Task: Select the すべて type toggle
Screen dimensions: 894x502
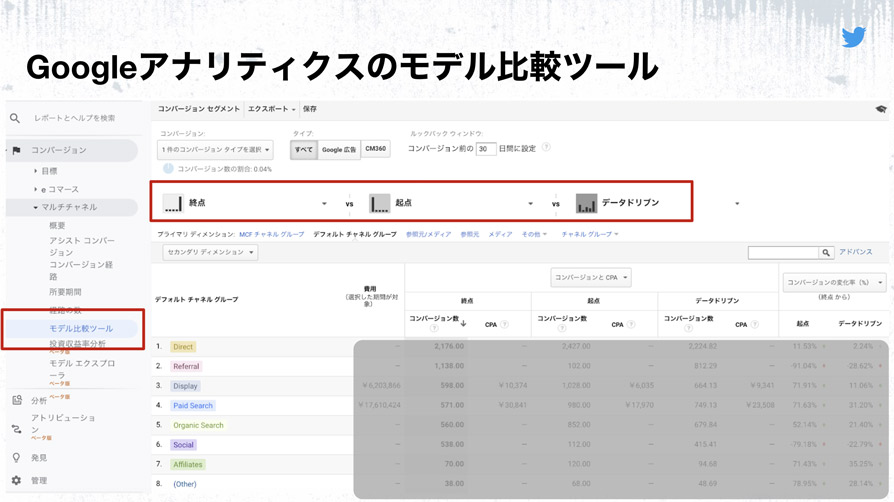Action: click(304, 149)
